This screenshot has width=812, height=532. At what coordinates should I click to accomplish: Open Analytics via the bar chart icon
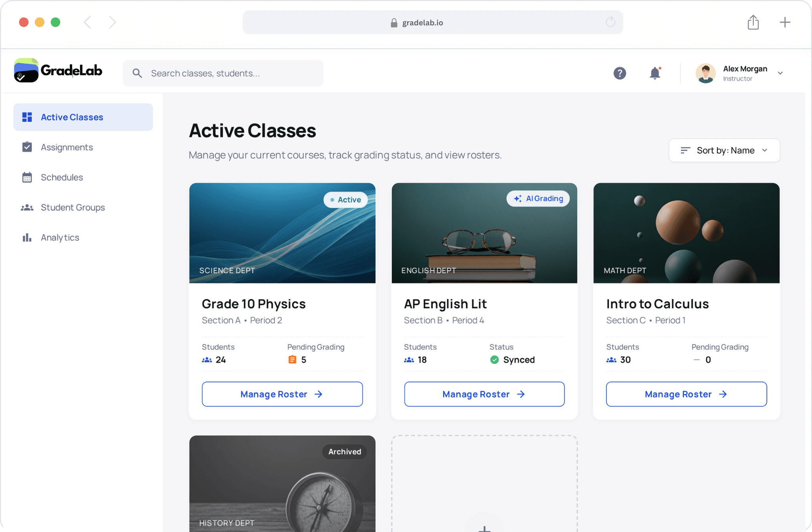point(27,237)
